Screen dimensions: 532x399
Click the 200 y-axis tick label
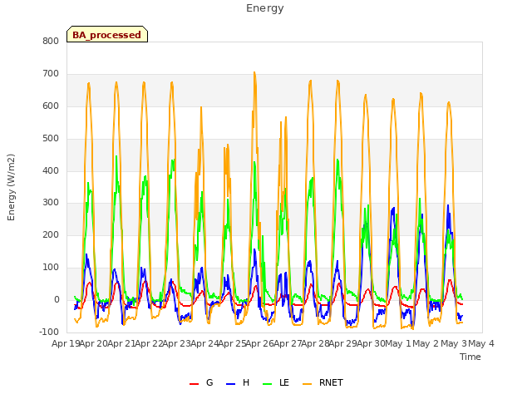tap(51, 234)
